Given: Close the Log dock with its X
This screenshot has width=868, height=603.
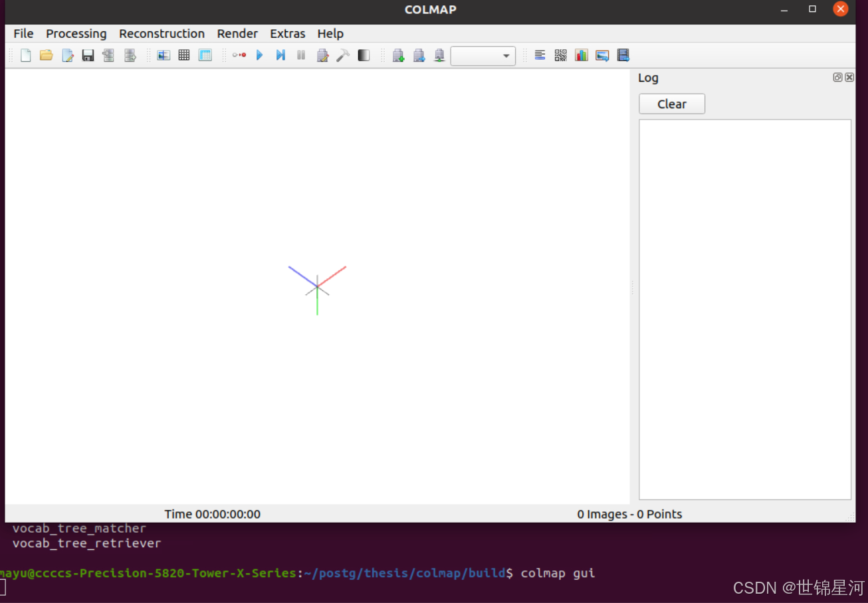Looking at the screenshot, I should point(849,77).
